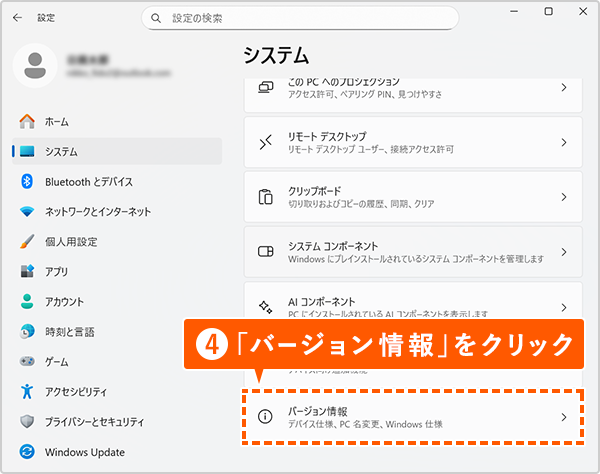Open この PC へのプロジェクション row
The width and height of the screenshot is (600, 474).
pos(412,88)
